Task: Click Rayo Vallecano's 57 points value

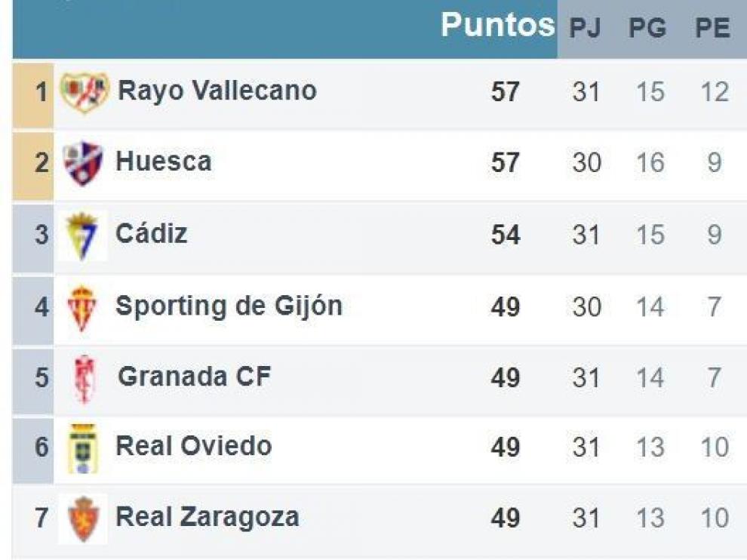Action: pyautogui.click(x=505, y=92)
